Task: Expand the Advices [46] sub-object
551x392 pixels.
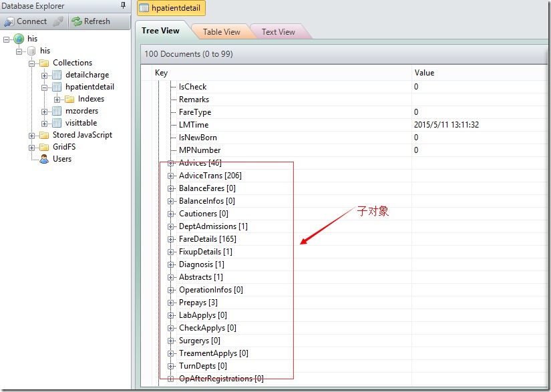Action: tap(171, 163)
